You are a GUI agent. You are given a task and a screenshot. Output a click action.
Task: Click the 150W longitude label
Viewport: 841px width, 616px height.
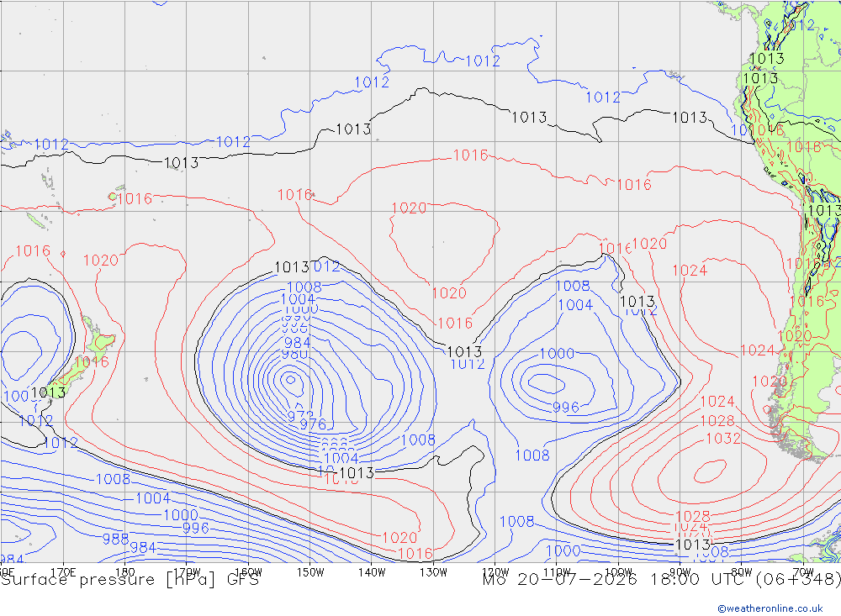point(310,572)
